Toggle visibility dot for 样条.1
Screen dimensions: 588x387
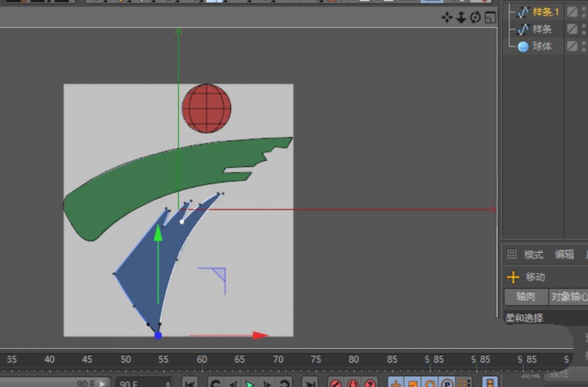(x=584, y=9)
